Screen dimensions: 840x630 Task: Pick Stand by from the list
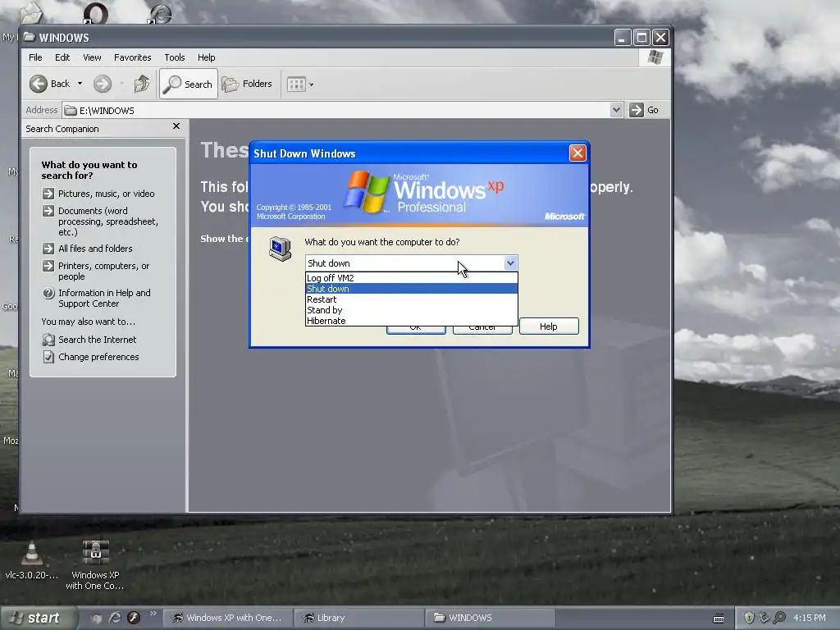412,310
